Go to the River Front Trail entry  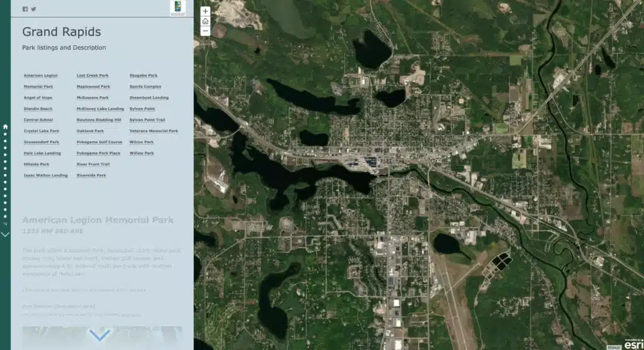93,164
